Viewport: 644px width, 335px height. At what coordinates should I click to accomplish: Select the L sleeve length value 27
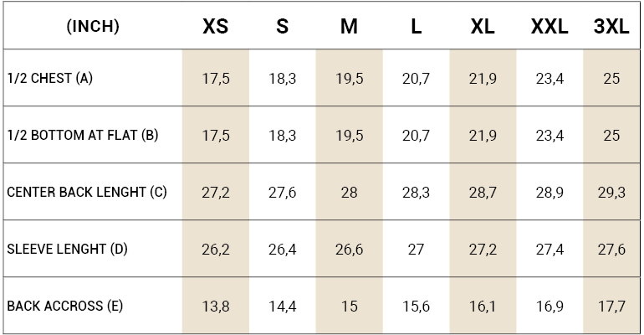[416, 250]
